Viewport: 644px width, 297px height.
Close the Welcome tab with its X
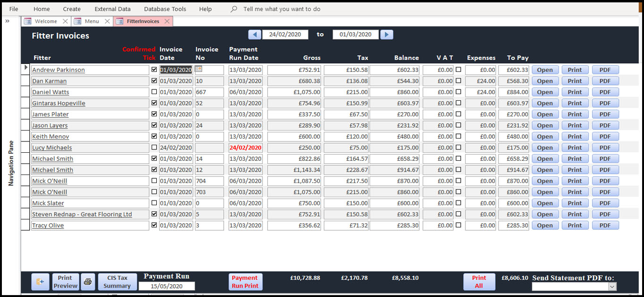[65, 21]
